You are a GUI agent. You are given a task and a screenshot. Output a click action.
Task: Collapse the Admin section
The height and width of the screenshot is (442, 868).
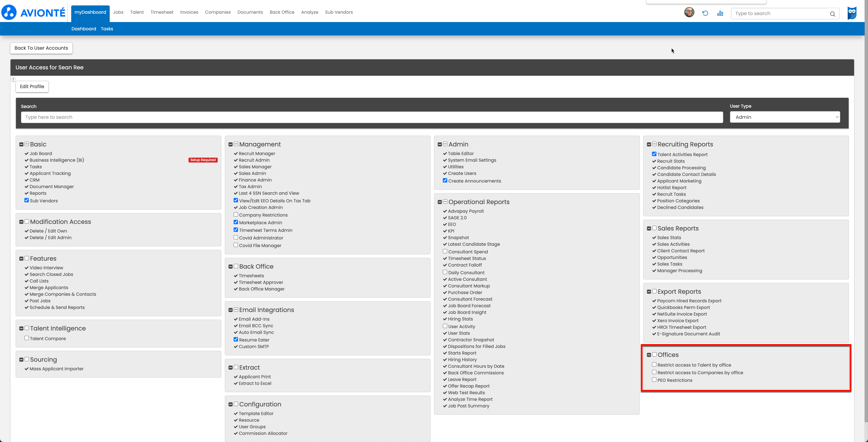tap(440, 145)
